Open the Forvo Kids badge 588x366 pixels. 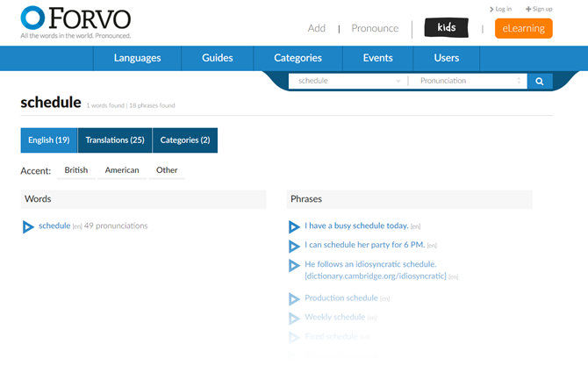pos(446,28)
